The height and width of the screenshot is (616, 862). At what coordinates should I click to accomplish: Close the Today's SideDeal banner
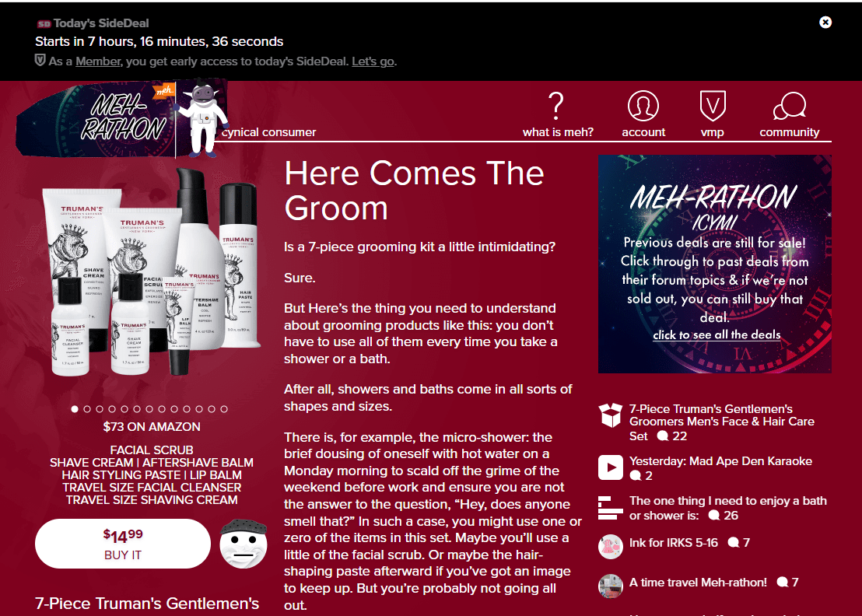pos(825,22)
